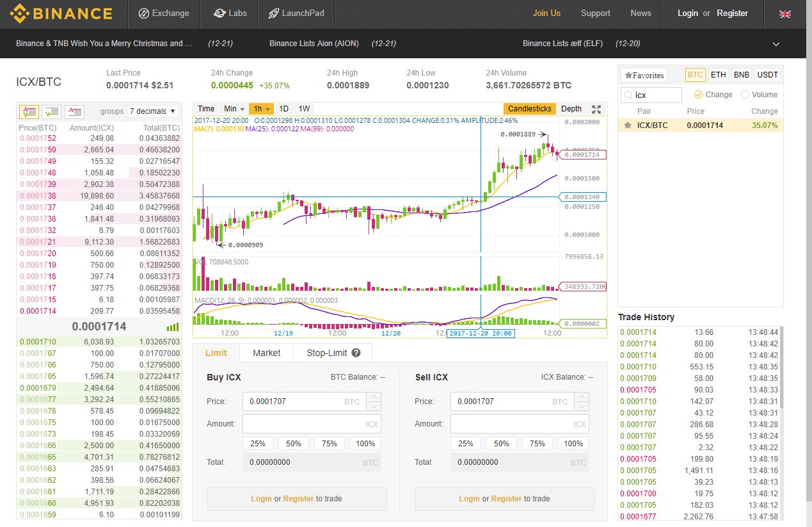The height and width of the screenshot is (527, 812).
Task: Click the Trade History scrollbar
Action: point(782,368)
